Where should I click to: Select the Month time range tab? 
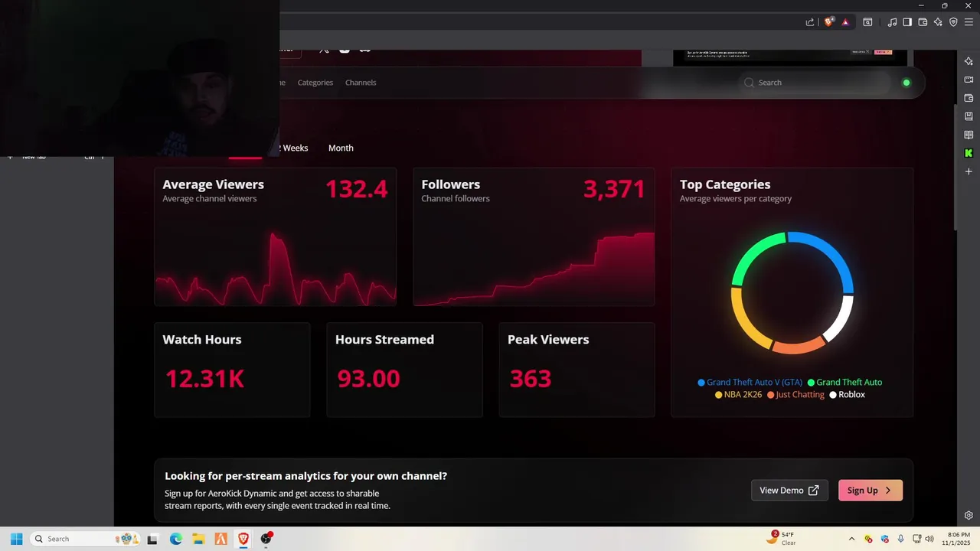(341, 148)
